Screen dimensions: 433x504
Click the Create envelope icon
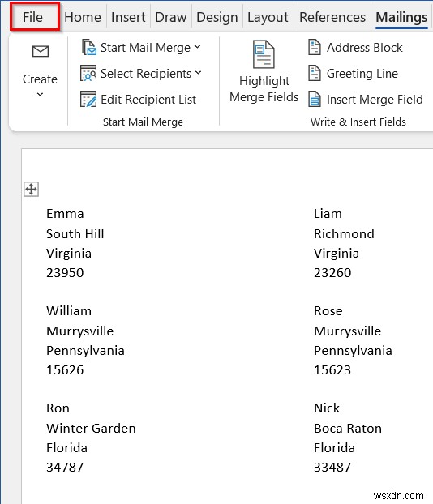coord(41,51)
